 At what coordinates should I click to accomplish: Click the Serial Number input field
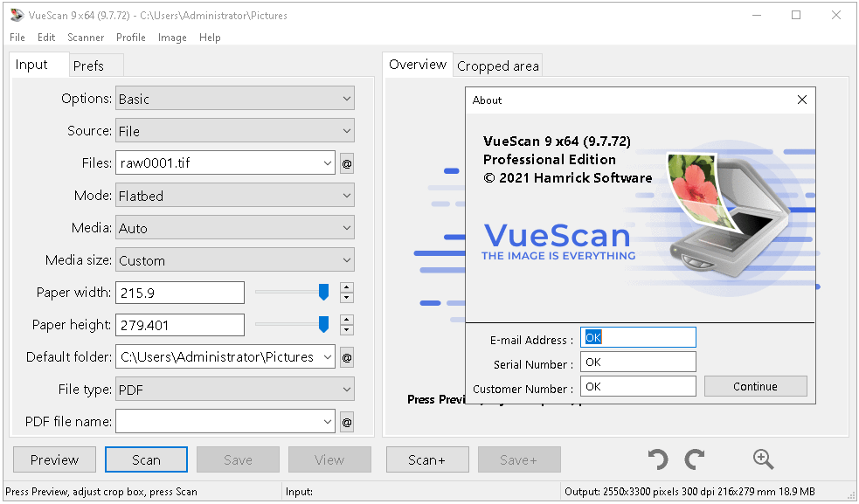(638, 362)
